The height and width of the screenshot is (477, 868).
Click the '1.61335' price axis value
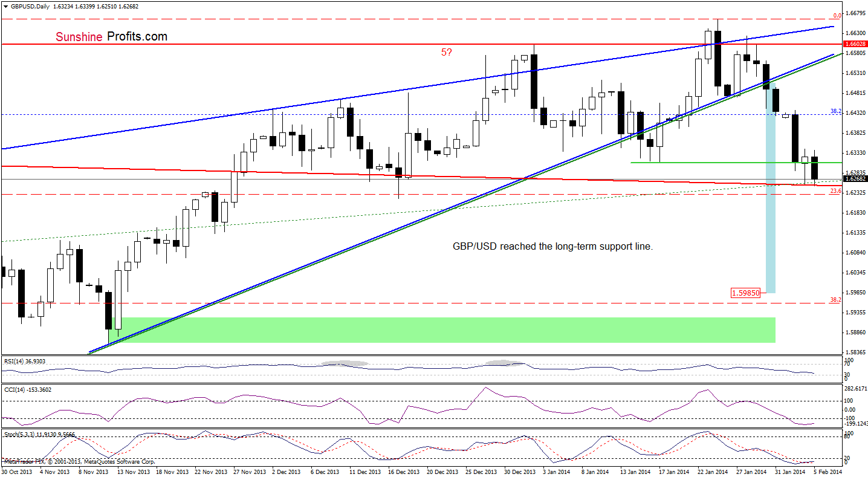[x=855, y=232]
